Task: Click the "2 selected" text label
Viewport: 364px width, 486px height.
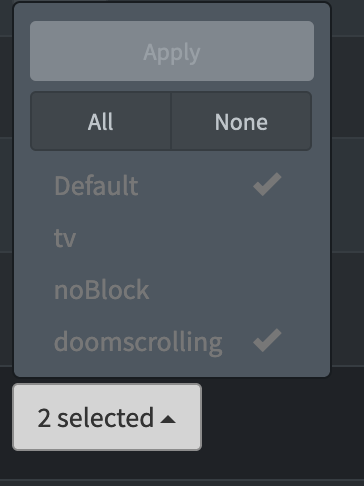Action: tap(95, 418)
